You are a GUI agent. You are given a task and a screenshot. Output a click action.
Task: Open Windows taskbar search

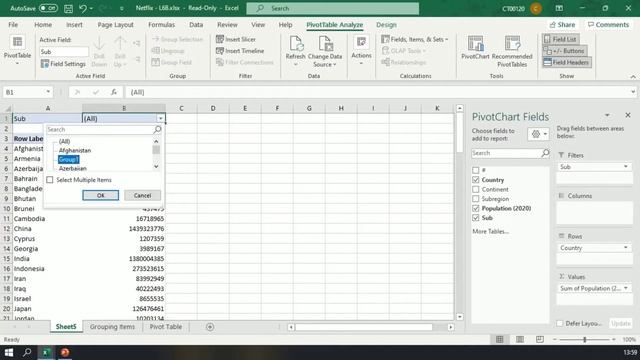click(x=27, y=352)
